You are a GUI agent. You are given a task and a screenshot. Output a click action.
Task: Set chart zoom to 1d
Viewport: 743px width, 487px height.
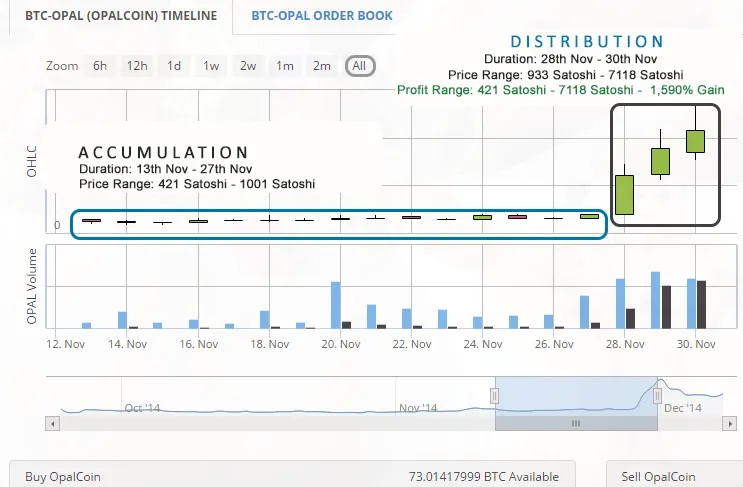[x=174, y=66]
